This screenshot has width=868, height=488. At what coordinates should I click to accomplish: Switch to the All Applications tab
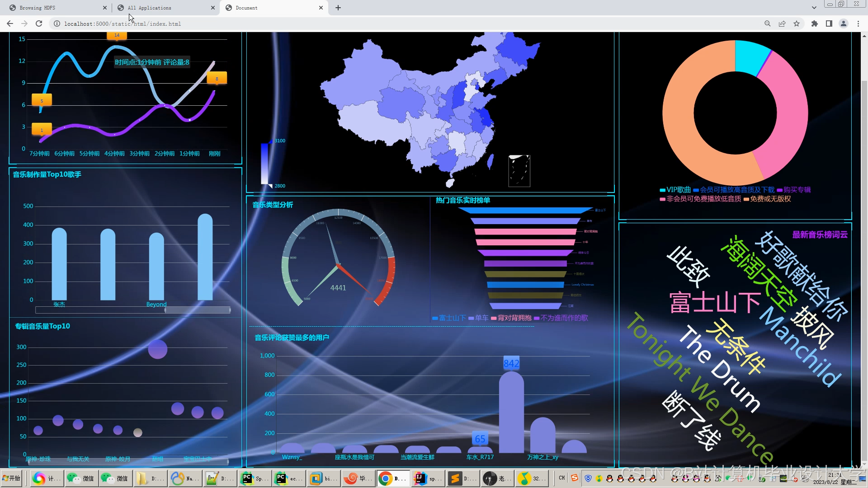(149, 8)
